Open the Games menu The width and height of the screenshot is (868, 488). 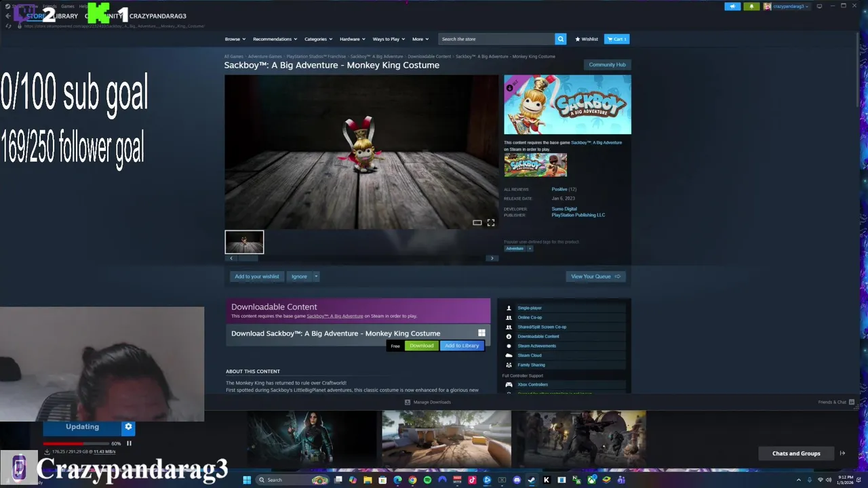pyautogui.click(x=68, y=6)
